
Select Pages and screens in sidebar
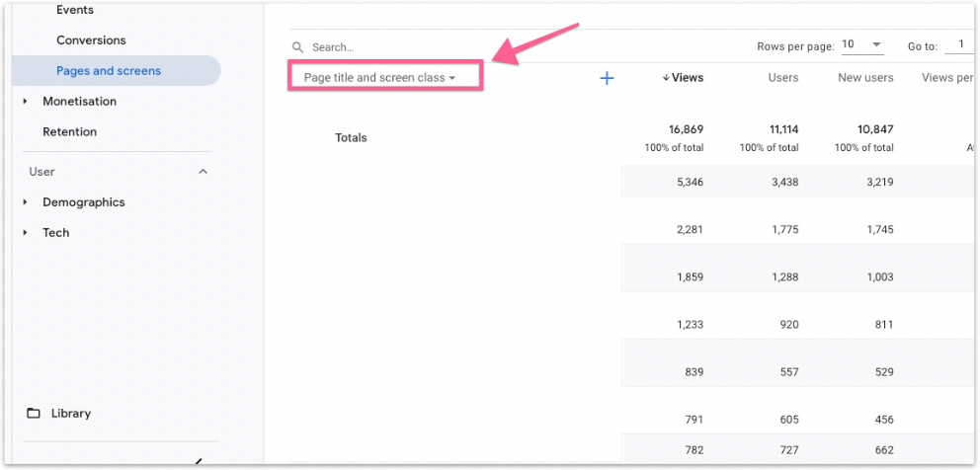coord(109,71)
